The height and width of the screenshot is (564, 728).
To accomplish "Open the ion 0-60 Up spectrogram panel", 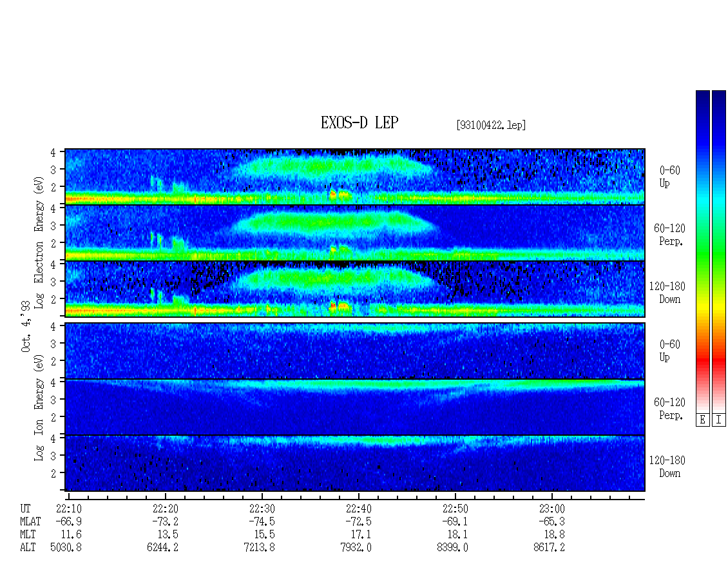I will pos(355,351).
